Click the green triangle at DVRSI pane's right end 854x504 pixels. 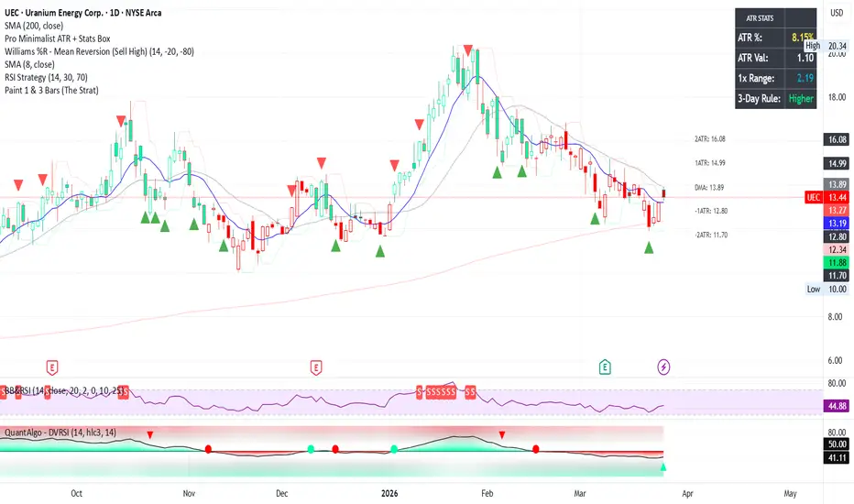[x=662, y=467]
